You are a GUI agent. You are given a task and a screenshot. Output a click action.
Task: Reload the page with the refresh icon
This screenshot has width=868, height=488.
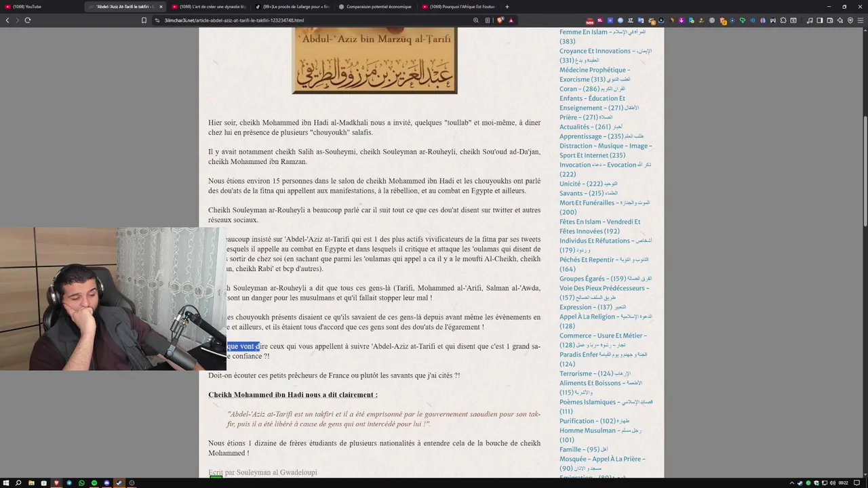pos(28,20)
